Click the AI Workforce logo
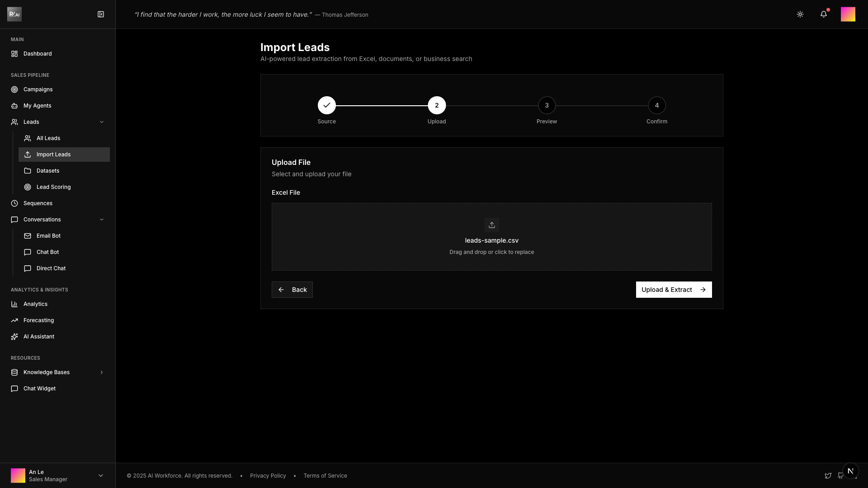Screen dimensions: 868x488 [14, 14]
